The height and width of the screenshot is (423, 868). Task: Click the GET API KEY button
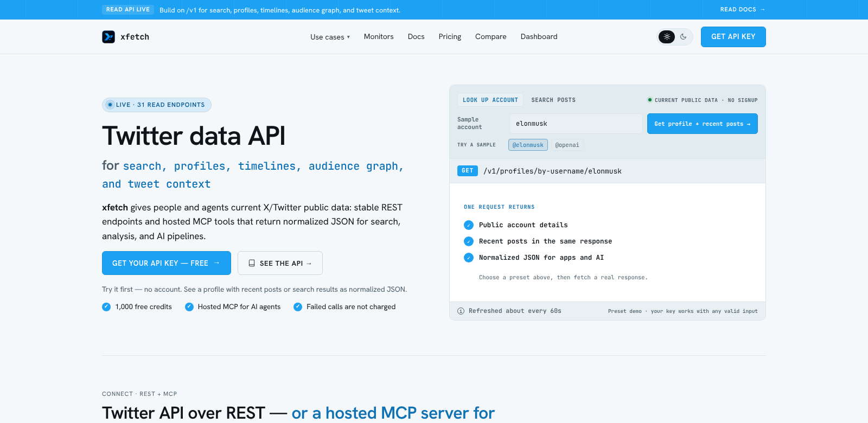[733, 37]
